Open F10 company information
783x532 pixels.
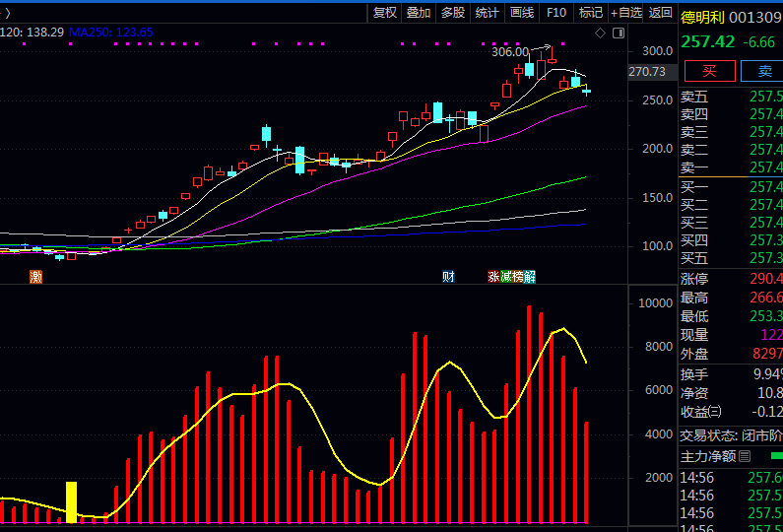point(556,13)
